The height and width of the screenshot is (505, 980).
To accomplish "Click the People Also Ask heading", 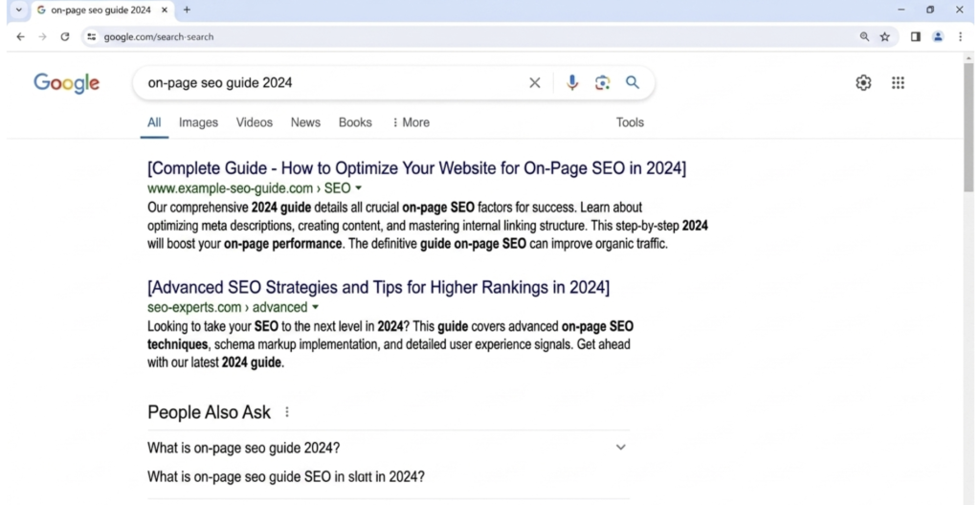I will (x=210, y=412).
